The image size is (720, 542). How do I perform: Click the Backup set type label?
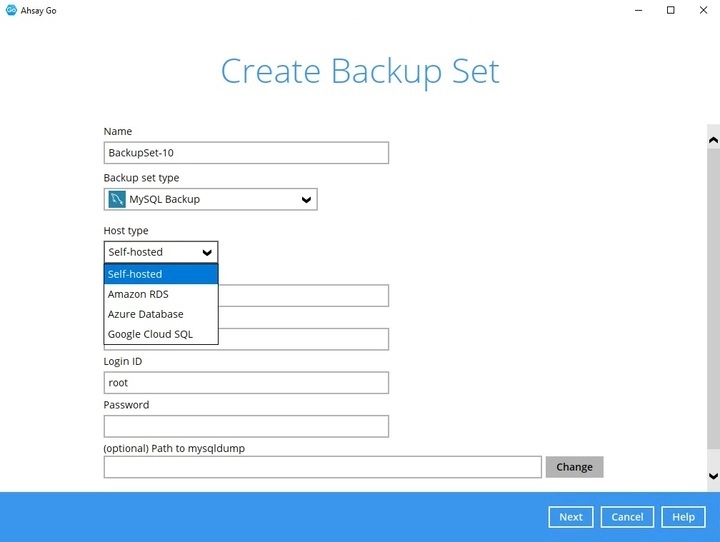(141, 178)
